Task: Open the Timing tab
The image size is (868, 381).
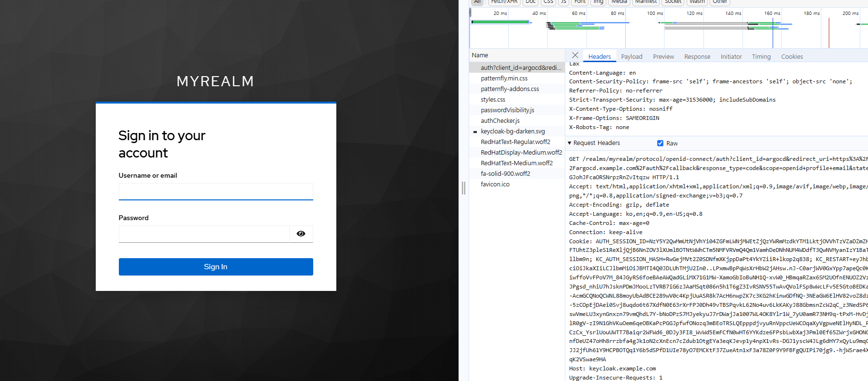Action: (x=761, y=56)
